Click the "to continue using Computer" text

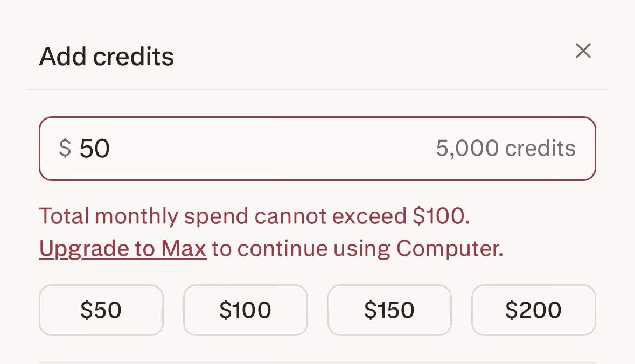[357, 249]
